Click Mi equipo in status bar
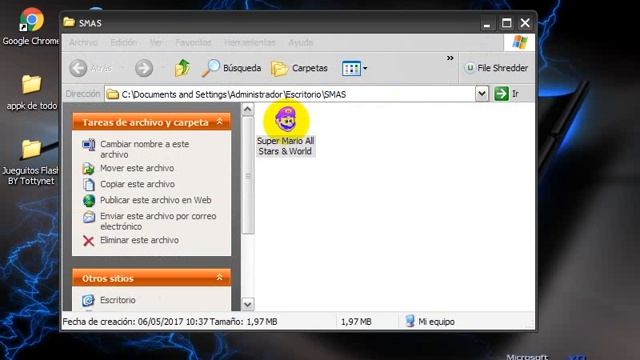The width and height of the screenshot is (640, 360). pos(430,322)
